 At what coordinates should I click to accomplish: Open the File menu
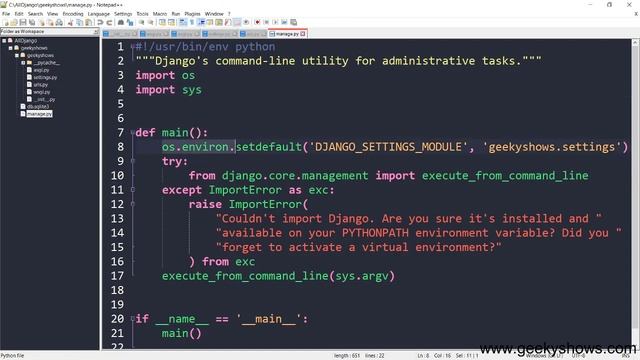(6, 14)
